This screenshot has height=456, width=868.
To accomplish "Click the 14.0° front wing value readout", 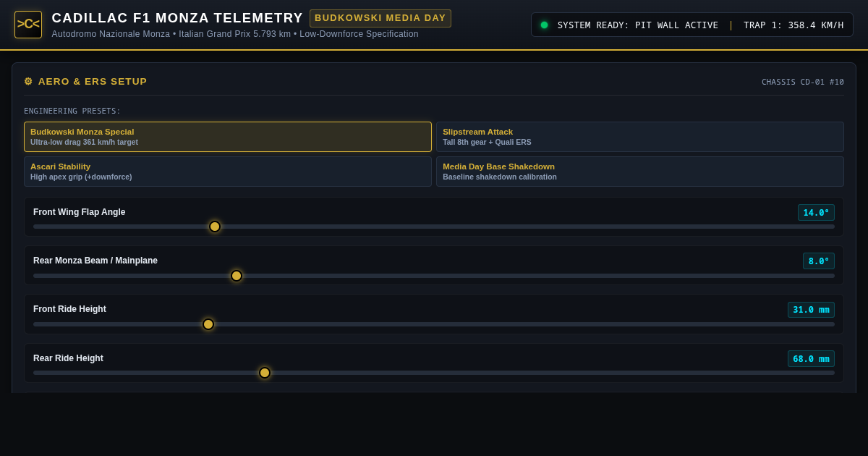I will (816, 213).
